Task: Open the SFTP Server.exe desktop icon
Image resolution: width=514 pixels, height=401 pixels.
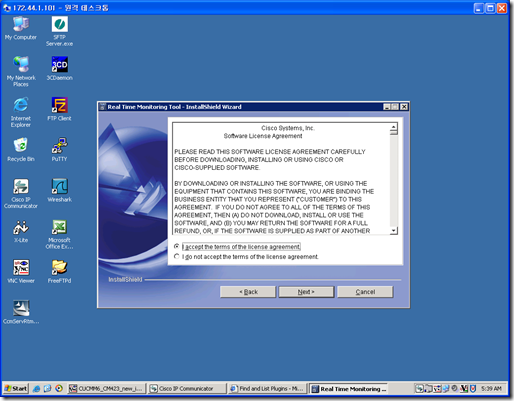Action: point(59,31)
